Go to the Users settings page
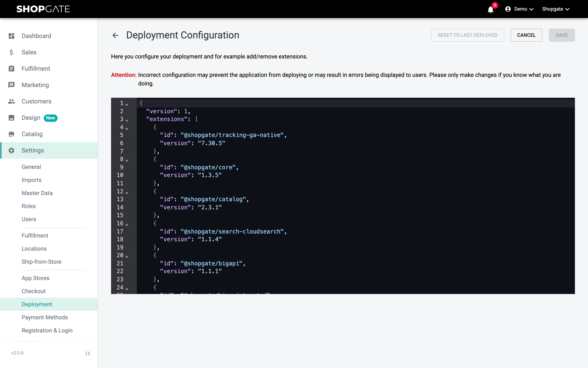The image size is (588, 368). click(x=29, y=219)
